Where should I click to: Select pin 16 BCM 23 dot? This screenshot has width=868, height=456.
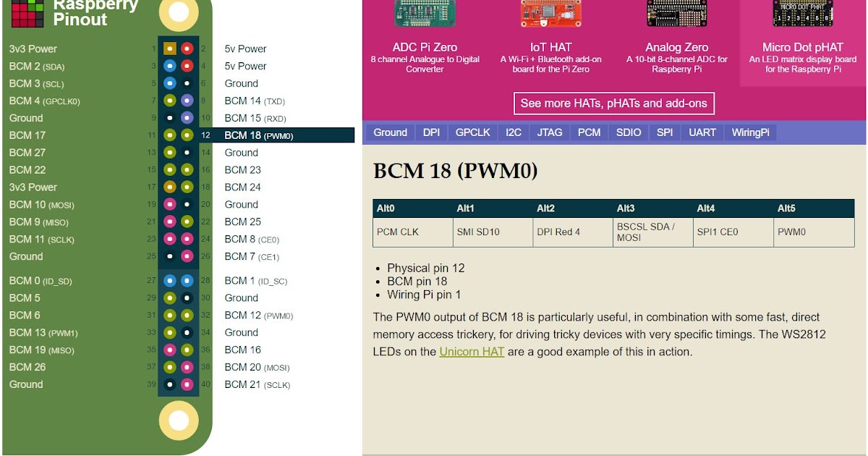pyautogui.click(x=187, y=170)
